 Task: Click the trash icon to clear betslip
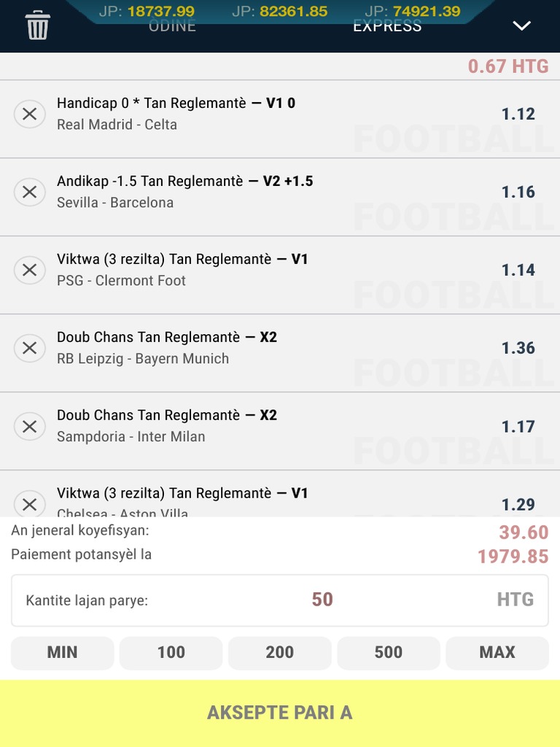tap(37, 26)
